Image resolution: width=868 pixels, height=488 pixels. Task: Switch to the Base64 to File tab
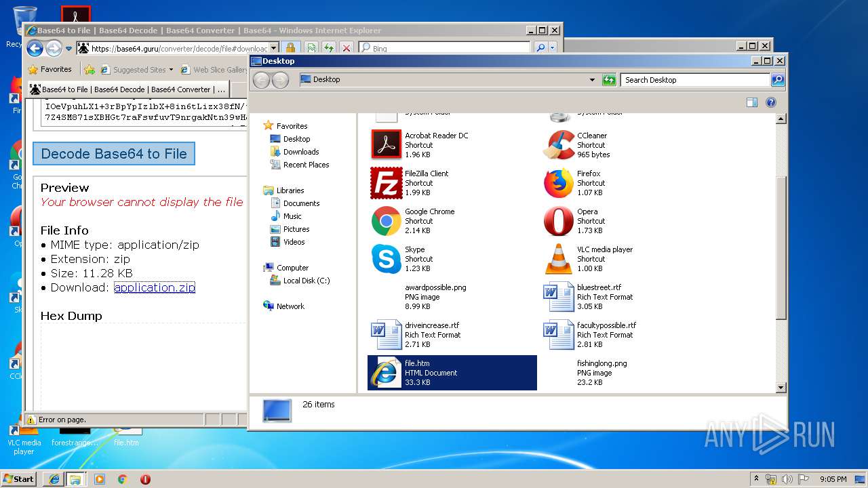tap(127, 89)
